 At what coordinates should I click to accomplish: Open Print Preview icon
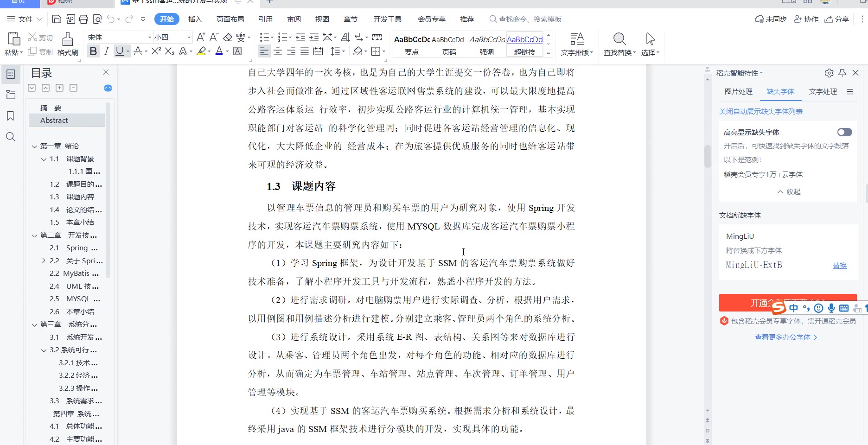(97, 19)
